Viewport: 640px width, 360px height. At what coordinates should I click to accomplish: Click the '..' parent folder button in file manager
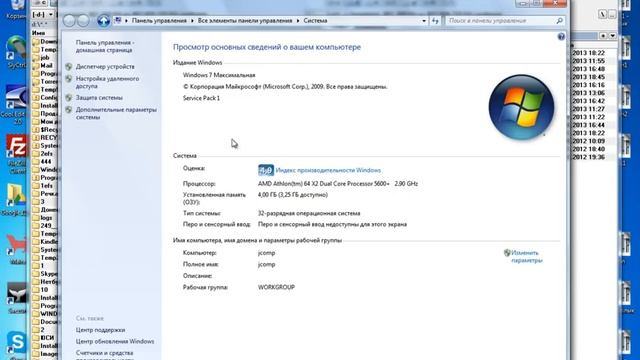612,15
